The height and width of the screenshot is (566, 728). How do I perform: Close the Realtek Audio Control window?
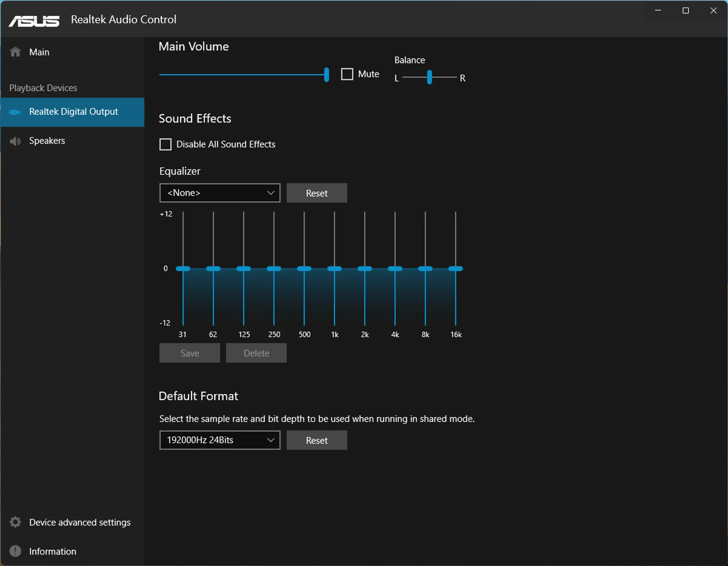tap(714, 11)
